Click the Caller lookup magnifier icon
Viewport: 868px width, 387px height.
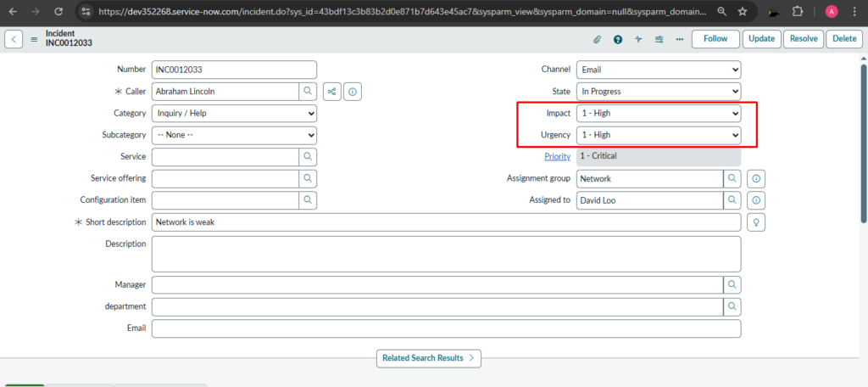307,91
